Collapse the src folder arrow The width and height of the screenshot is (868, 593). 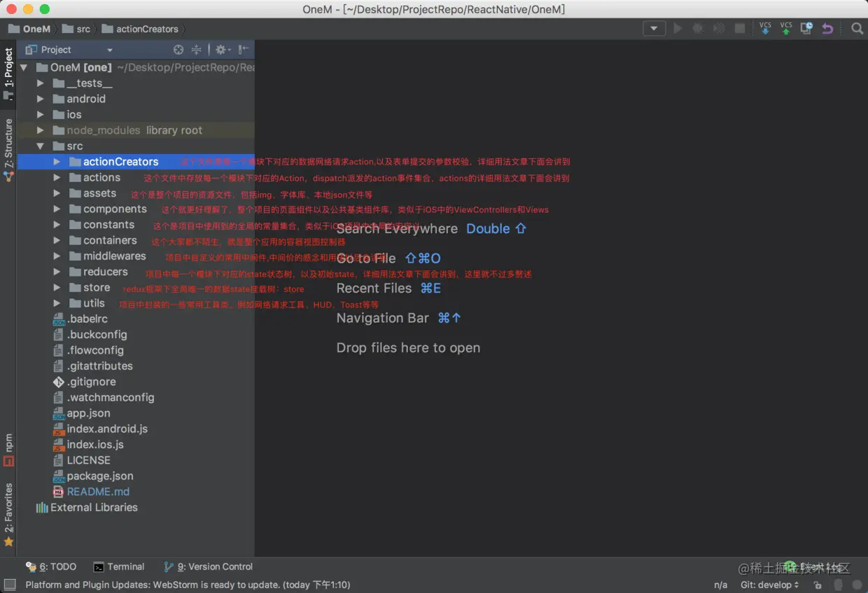(41, 146)
